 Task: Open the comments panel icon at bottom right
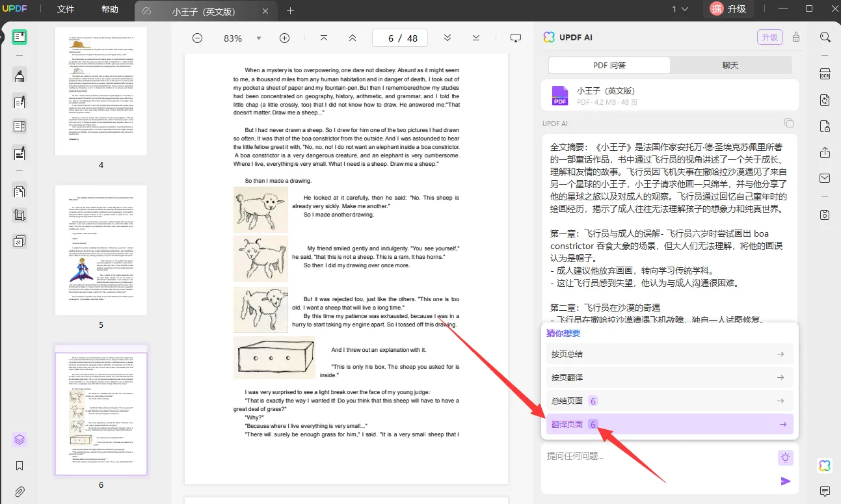(825, 492)
